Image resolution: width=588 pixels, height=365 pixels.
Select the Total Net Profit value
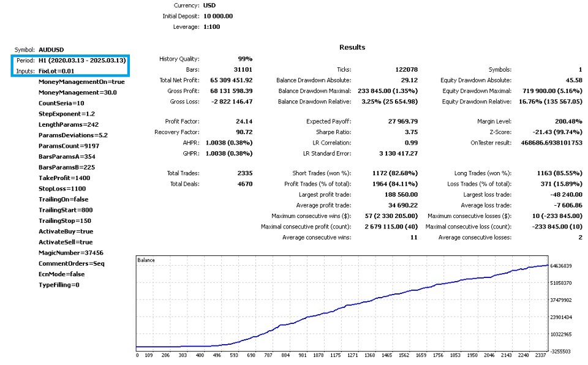point(231,80)
